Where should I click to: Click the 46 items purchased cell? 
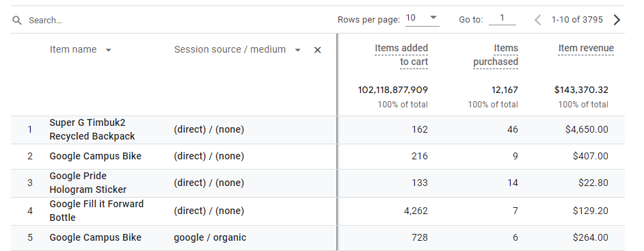(x=512, y=129)
